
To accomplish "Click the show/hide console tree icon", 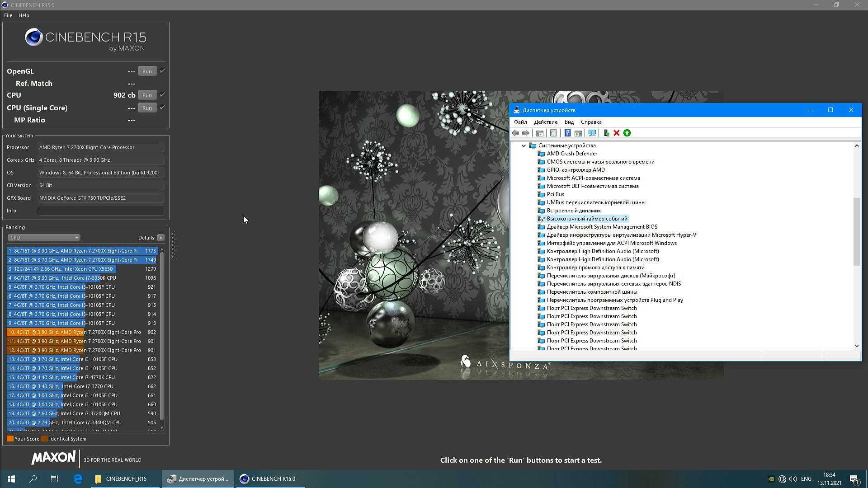I will 539,133.
